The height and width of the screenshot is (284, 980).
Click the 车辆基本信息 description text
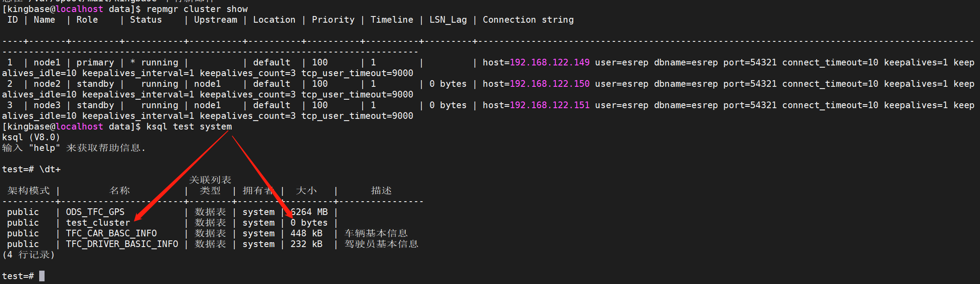tap(376, 233)
